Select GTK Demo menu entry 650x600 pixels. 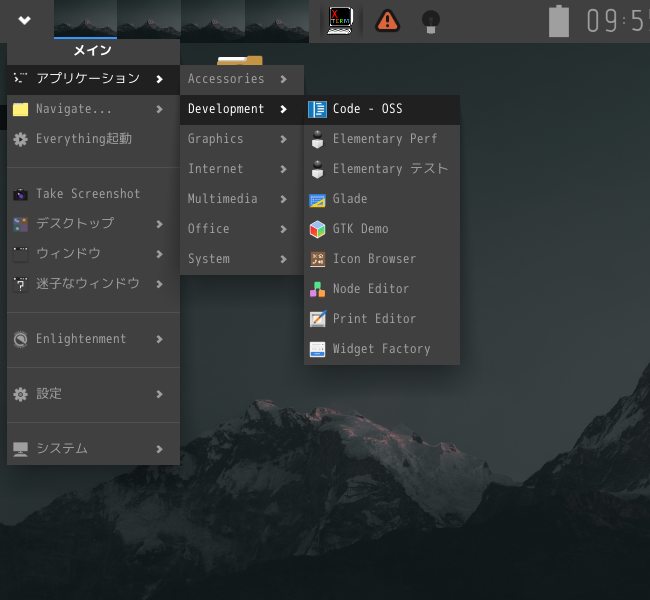[x=382, y=229]
